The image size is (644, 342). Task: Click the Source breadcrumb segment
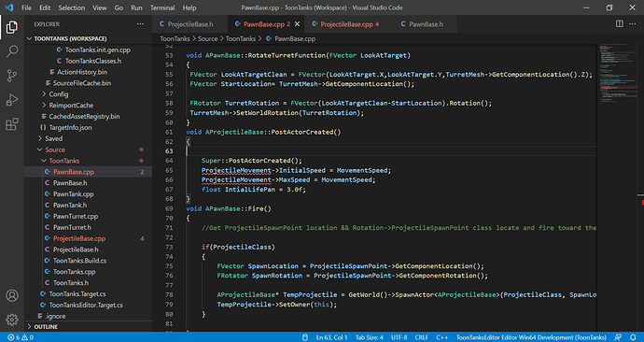point(207,38)
